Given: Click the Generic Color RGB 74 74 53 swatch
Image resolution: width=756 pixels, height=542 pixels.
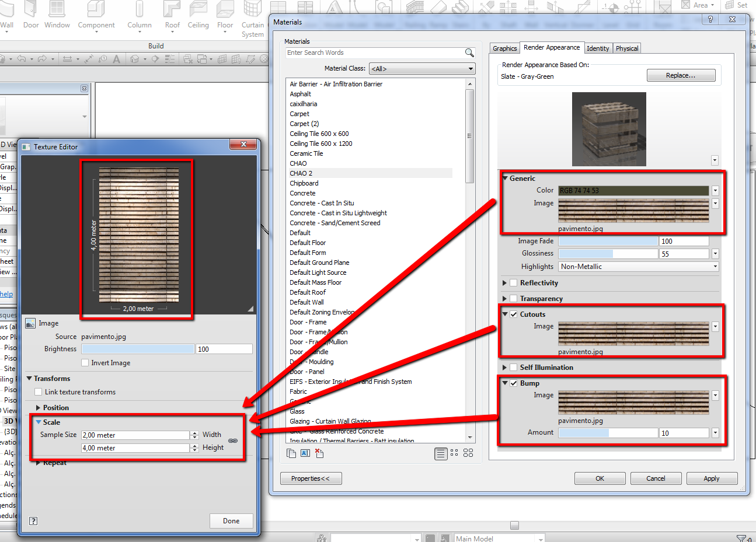Looking at the screenshot, I should (634, 191).
